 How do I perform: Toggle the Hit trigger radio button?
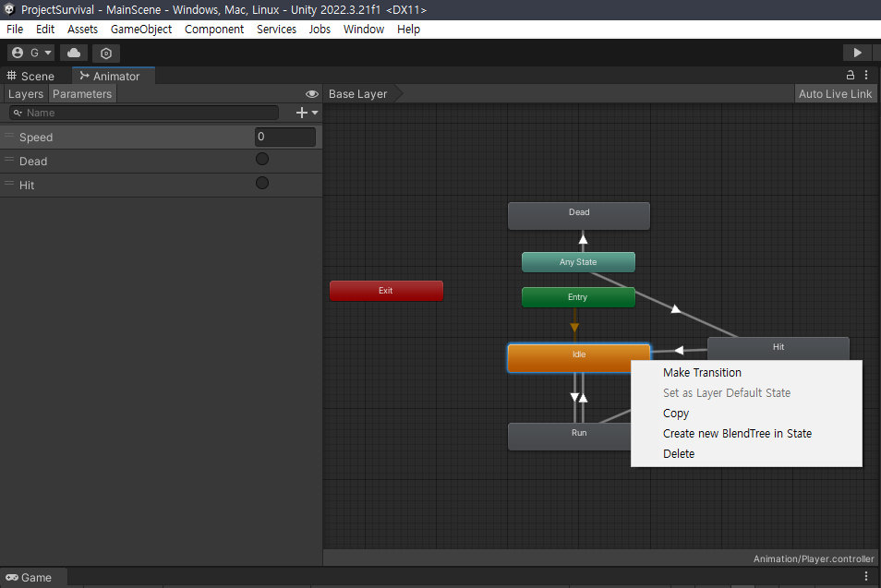262,183
